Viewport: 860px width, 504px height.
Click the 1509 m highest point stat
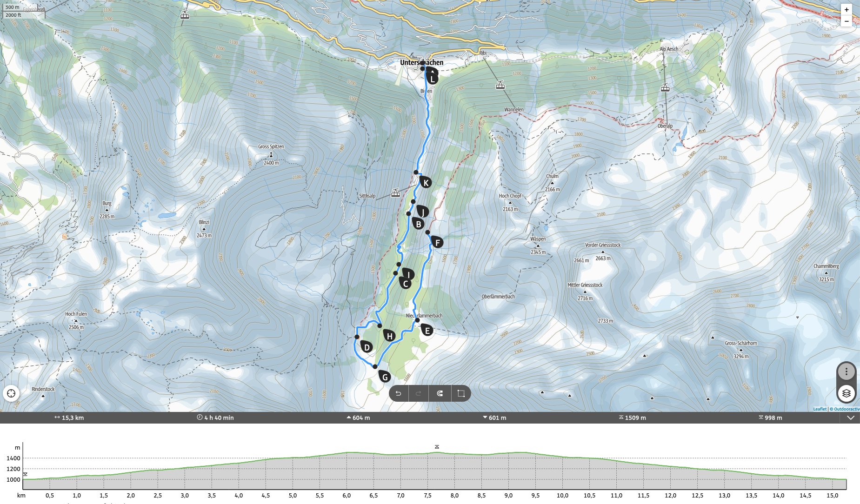[632, 418]
